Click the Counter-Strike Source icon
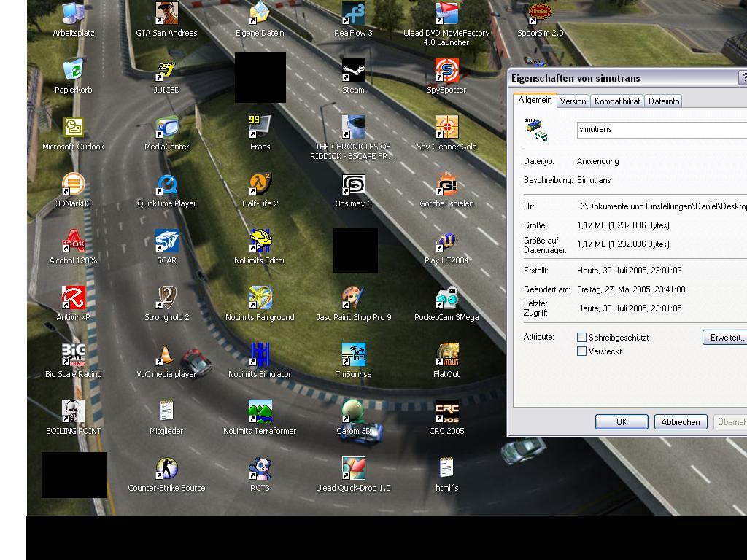 coord(166,469)
